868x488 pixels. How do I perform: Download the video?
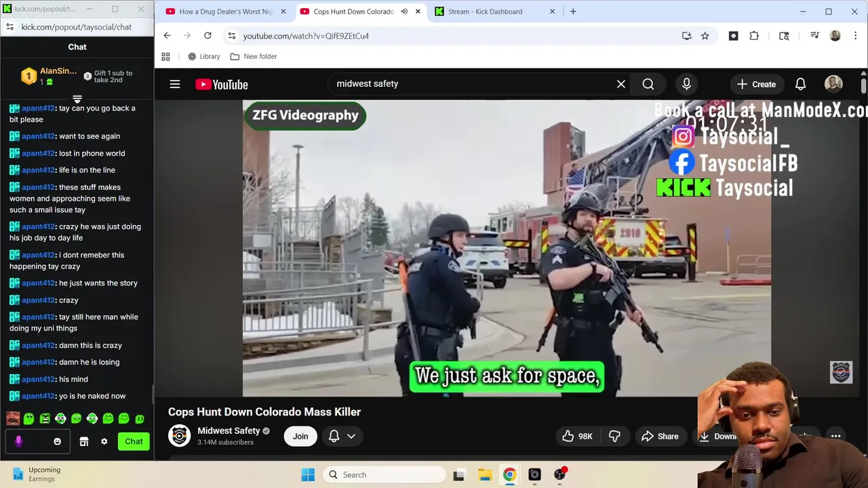[x=717, y=436]
